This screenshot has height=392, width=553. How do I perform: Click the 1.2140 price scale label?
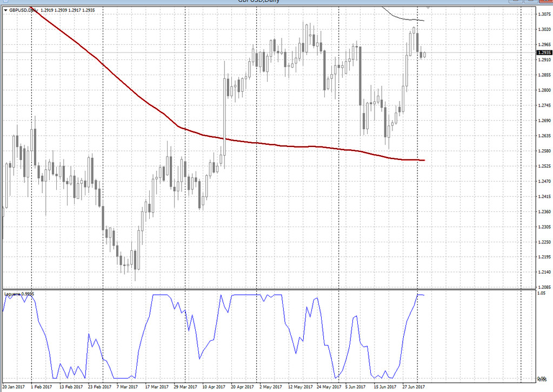click(x=544, y=273)
